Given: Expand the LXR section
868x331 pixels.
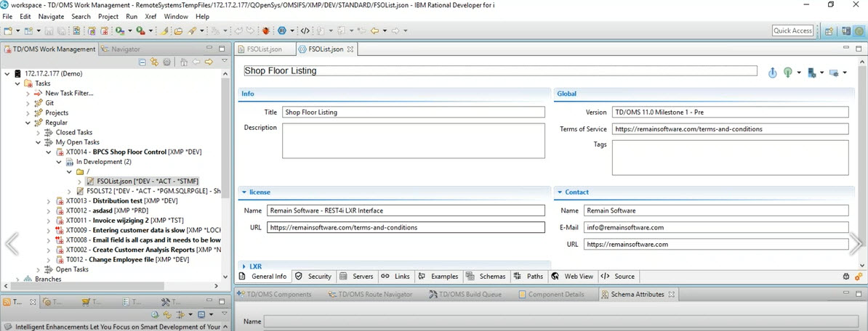Looking at the screenshot, I should tap(244, 266).
